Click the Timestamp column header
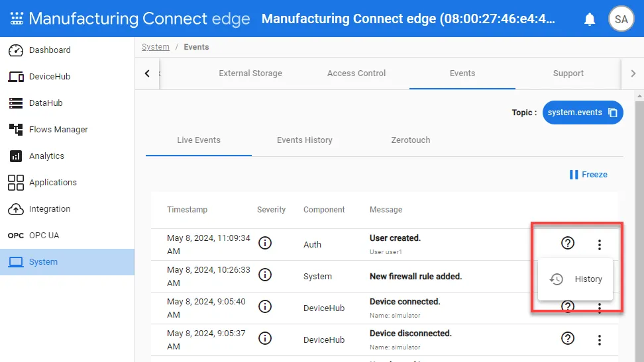Viewport: 644px width, 362px height. click(187, 210)
